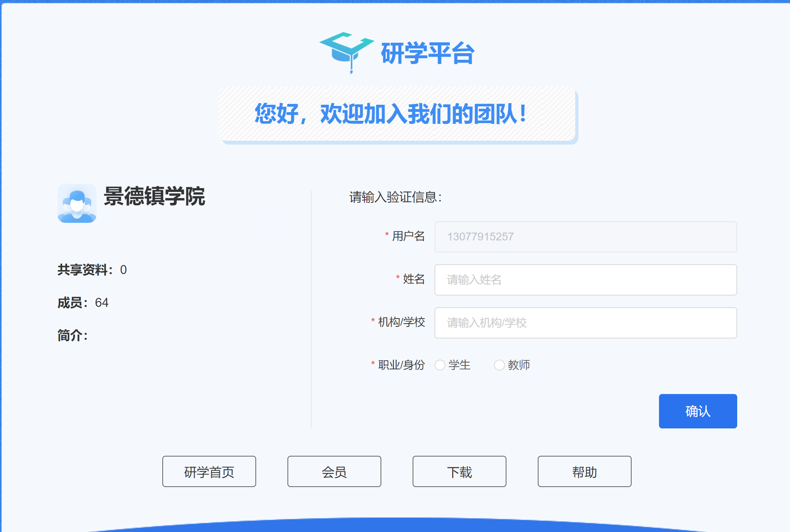Click the welcome banner 您好，欢迎加入我们的团队
Image resolution: width=790 pixels, height=532 pixels.
(x=397, y=114)
